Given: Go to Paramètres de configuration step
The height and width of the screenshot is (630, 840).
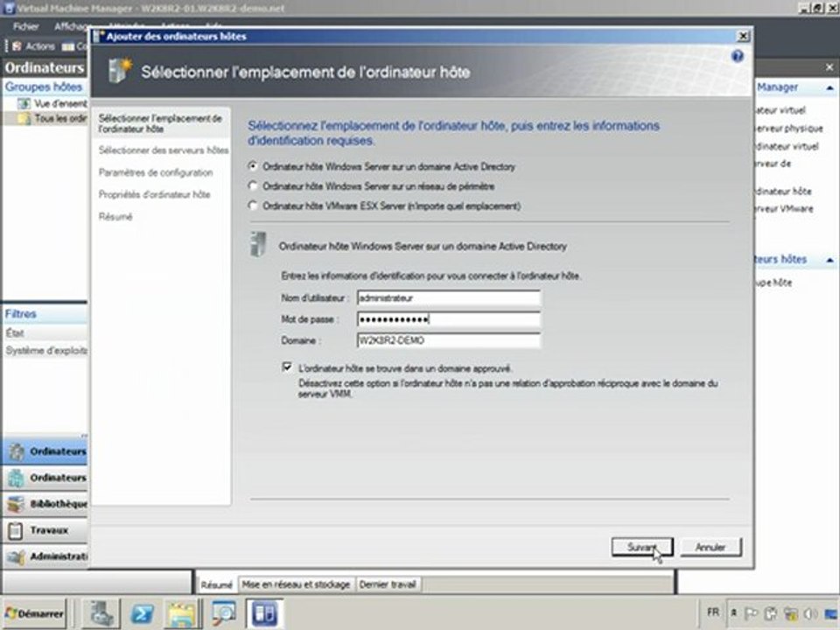Looking at the screenshot, I should (156, 172).
